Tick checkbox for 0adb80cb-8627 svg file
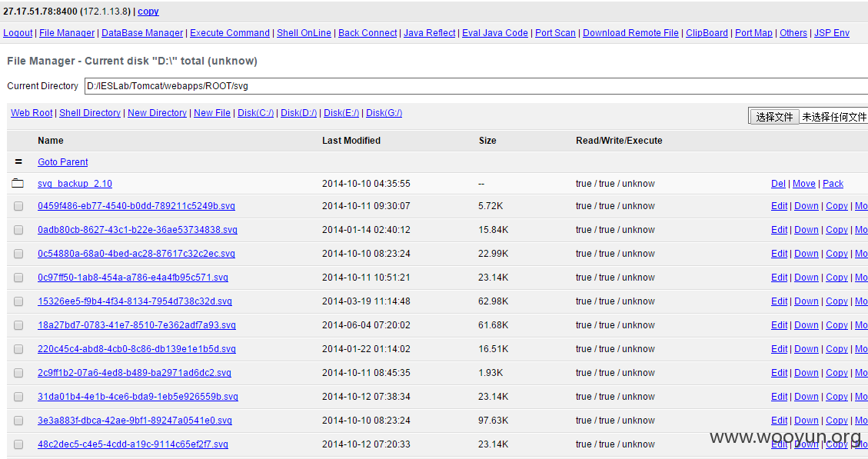The height and width of the screenshot is (459, 868). [18, 230]
